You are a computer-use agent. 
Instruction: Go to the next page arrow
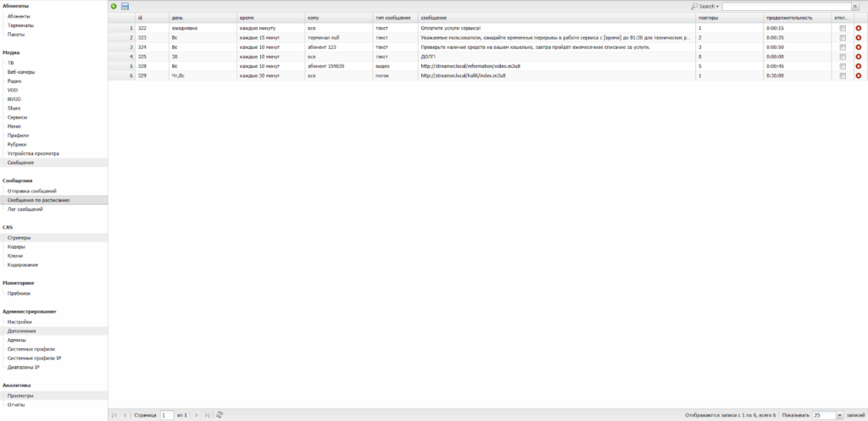click(x=197, y=415)
